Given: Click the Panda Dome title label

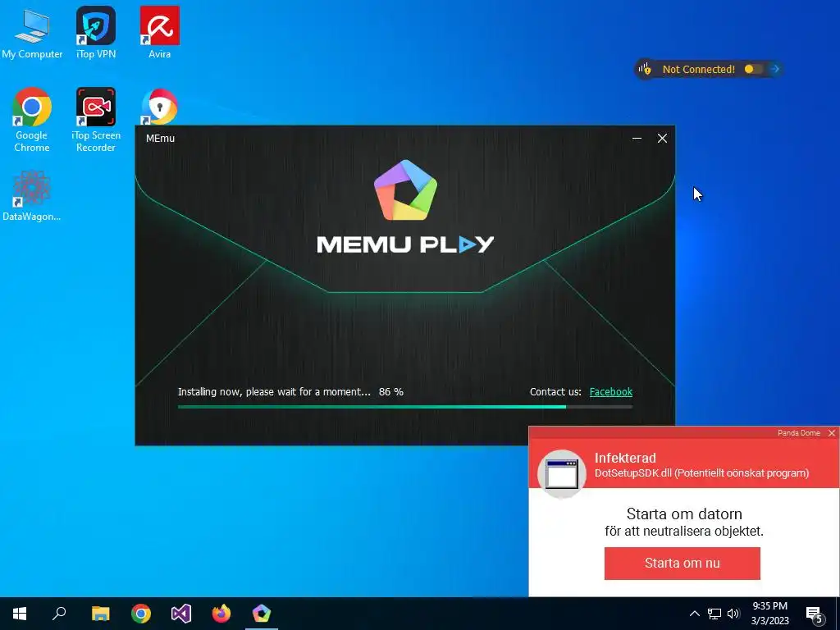Looking at the screenshot, I should [799, 433].
